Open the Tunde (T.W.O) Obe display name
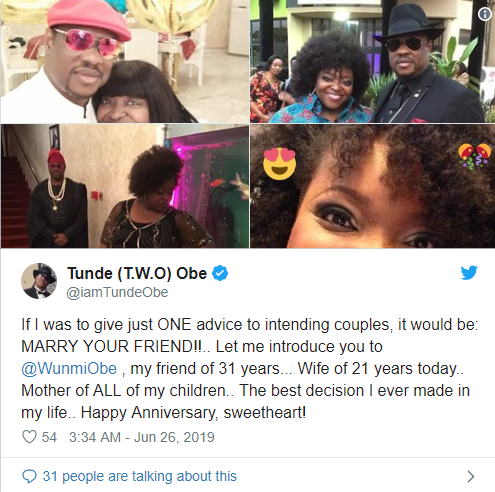The width and height of the screenshot is (495, 492). coord(137,273)
